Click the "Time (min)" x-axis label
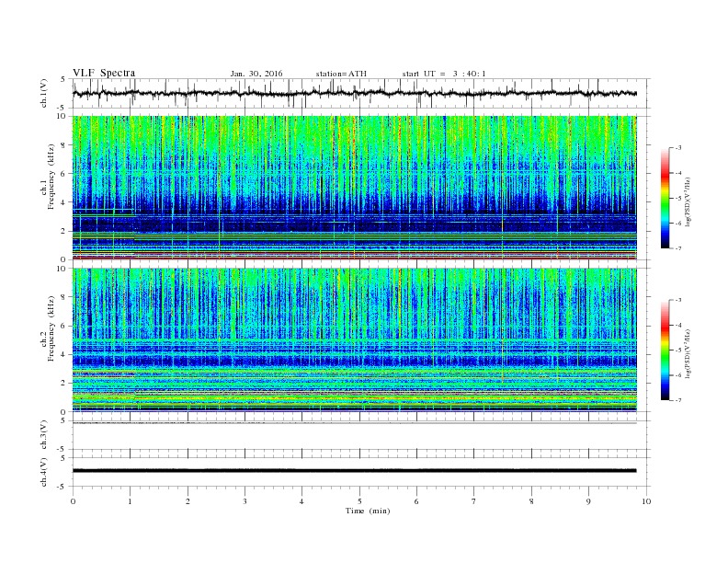The image size is (728, 563). coord(368,511)
